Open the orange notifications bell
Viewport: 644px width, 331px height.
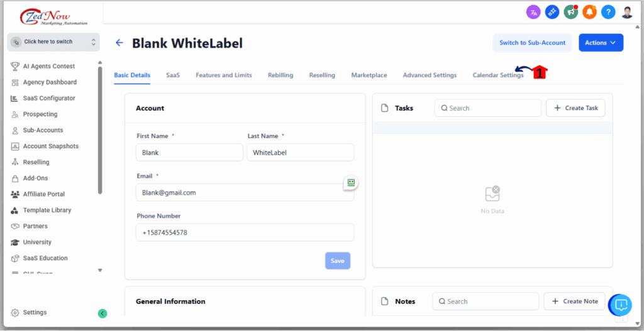589,13
